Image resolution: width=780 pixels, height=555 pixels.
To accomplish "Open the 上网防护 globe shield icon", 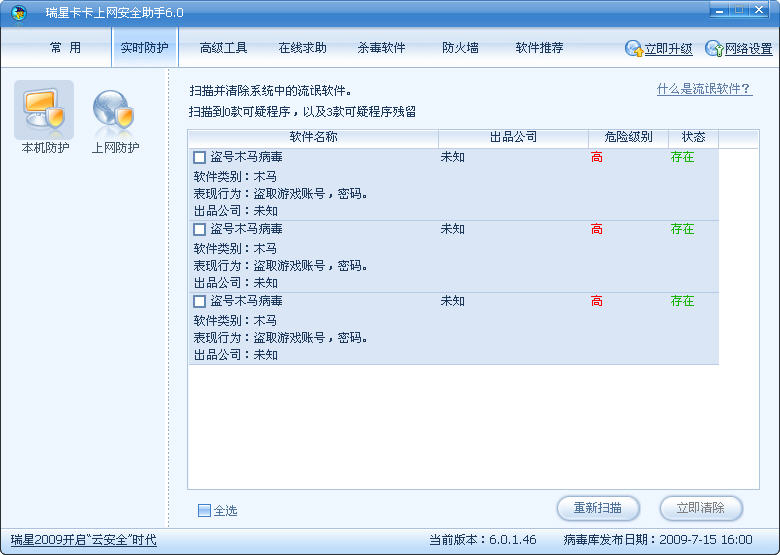I will [114, 110].
